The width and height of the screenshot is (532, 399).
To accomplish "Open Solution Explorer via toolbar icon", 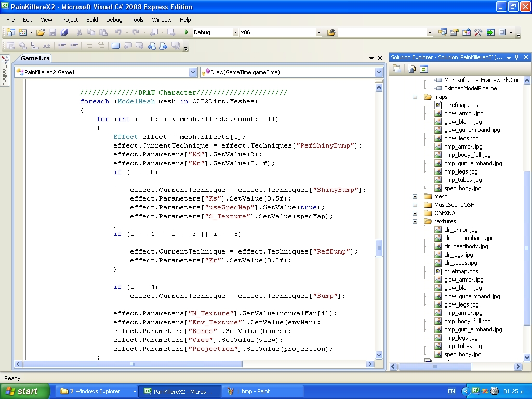I will 442,32.
